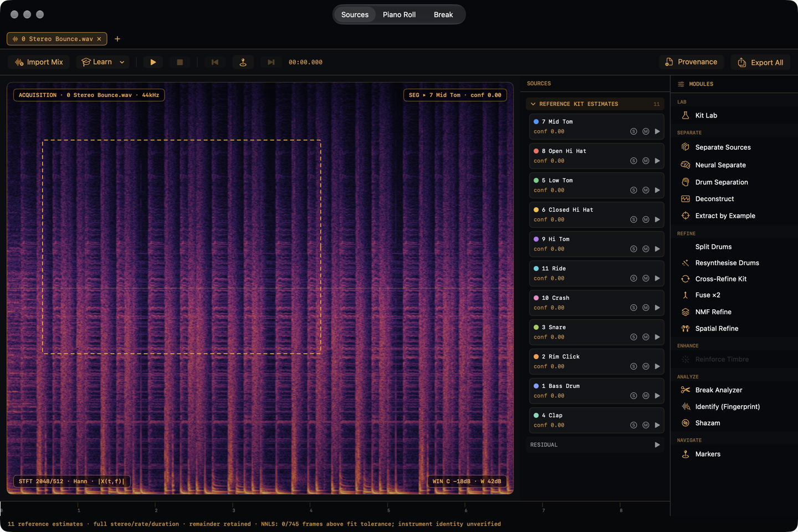Viewport: 798px width, 532px height.
Task: Click the Acquisition file info badge
Action: pyautogui.click(x=89, y=95)
